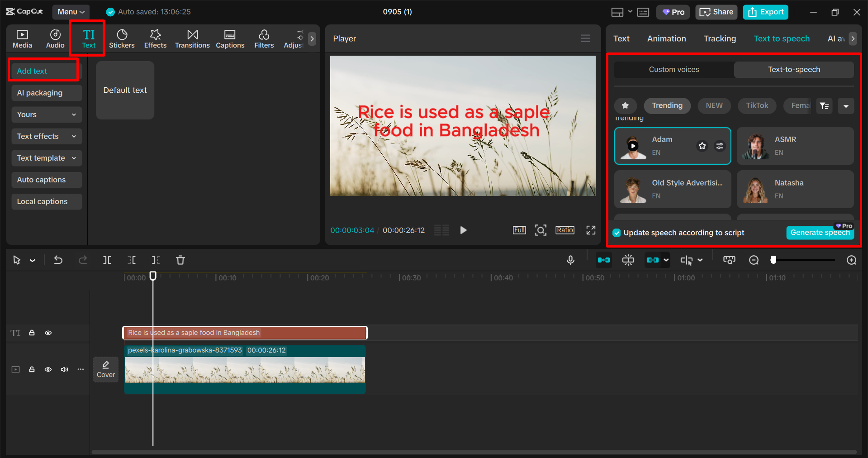868x458 pixels.
Task: Delete the selected clip with trash icon
Action: (180, 260)
